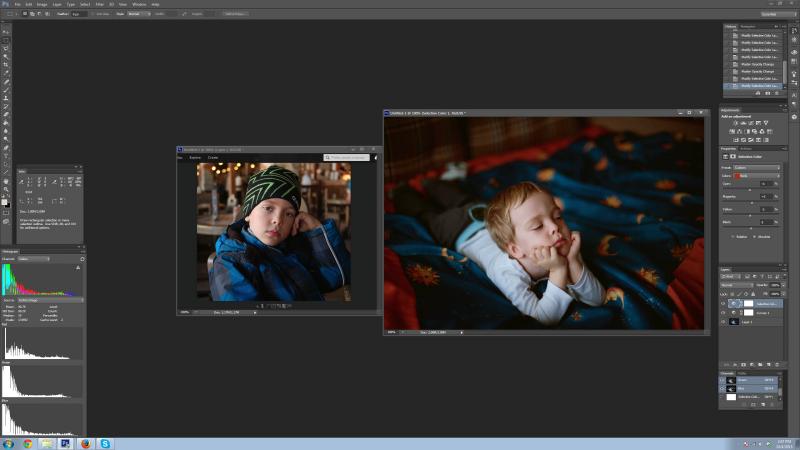Select the Absolute method option
This screenshot has width=800, height=450.
click(x=762, y=237)
